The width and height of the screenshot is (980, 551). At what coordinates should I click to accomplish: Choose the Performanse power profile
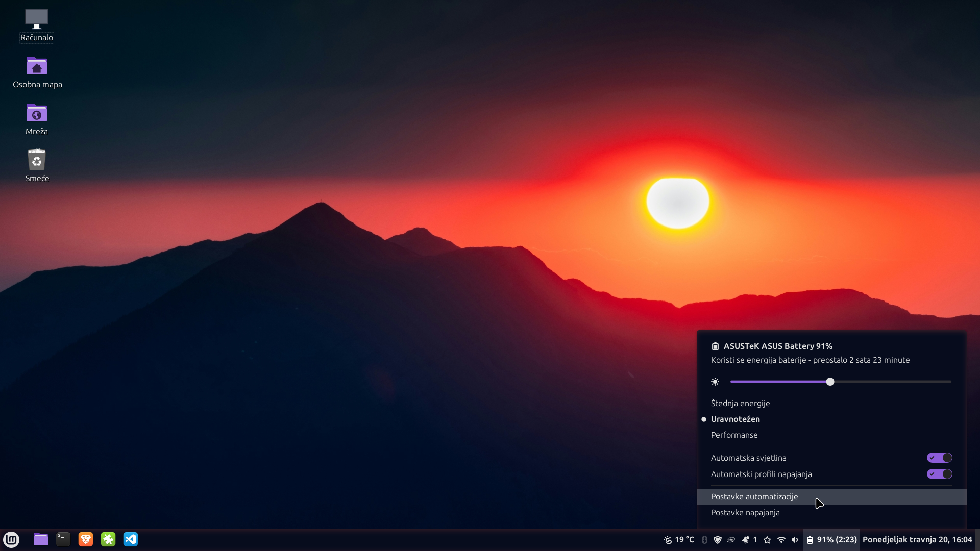pyautogui.click(x=734, y=435)
